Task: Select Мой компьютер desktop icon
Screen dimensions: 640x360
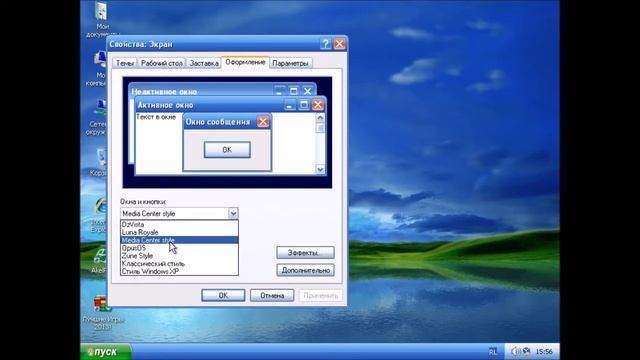Action: pyautogui.click(x=98, y=69)
